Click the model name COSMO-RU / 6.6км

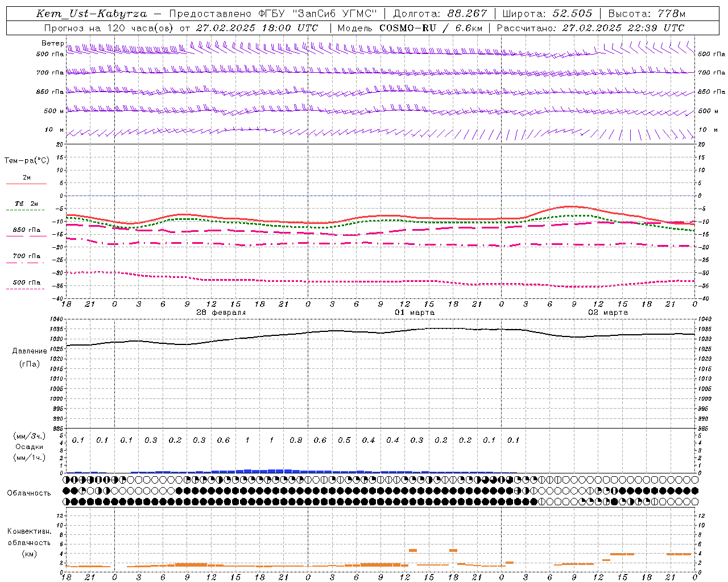click(431, 28)
